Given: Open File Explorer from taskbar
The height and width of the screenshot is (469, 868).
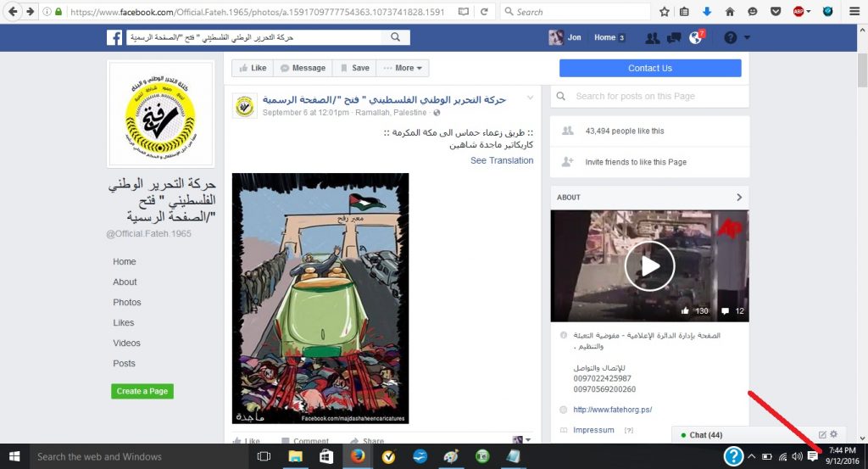Looking at the screenshot, I should point(295,456).
